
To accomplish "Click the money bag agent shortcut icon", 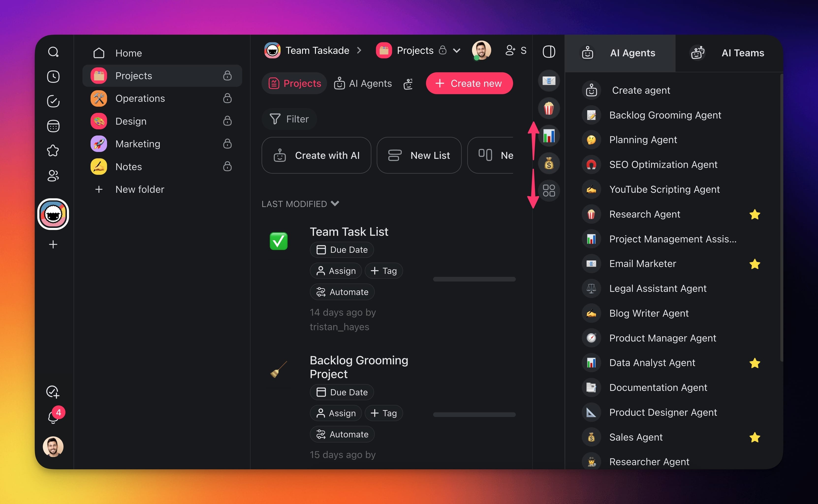I will (x=549, y=163).
